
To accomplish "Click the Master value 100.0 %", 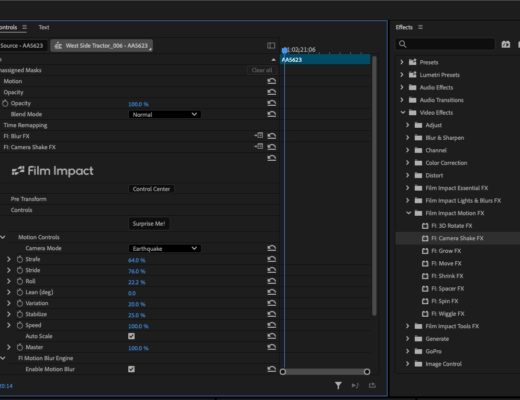I will tap(138, 348).
